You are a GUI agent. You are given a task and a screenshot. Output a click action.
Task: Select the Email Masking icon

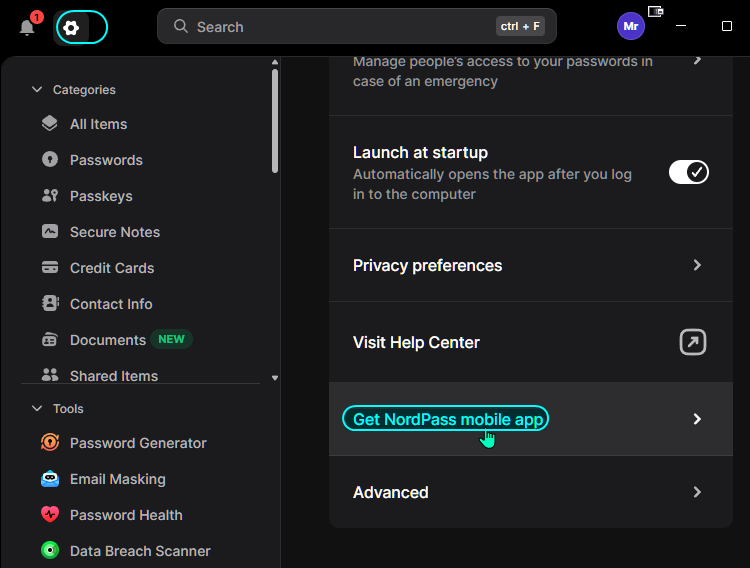point(50,479)
